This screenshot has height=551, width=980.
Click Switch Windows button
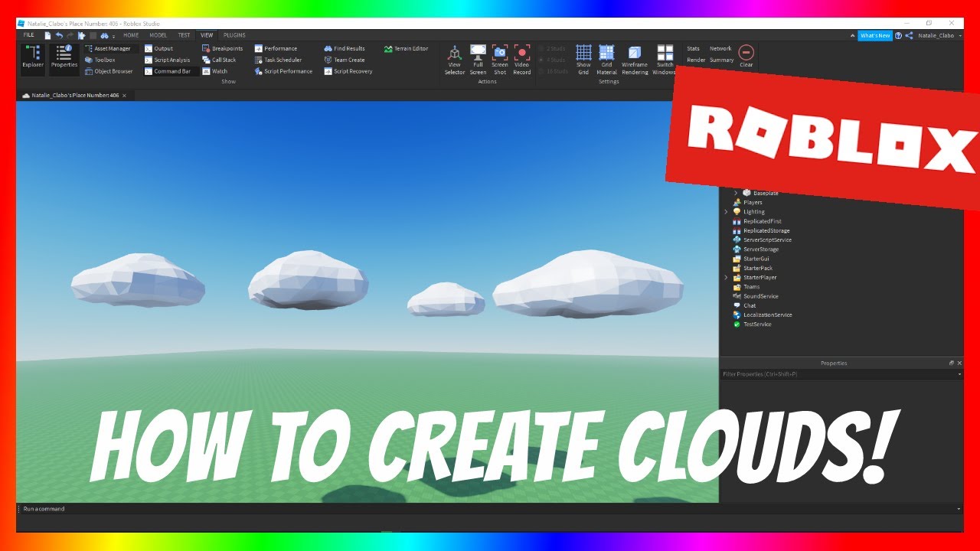(665, 60)
